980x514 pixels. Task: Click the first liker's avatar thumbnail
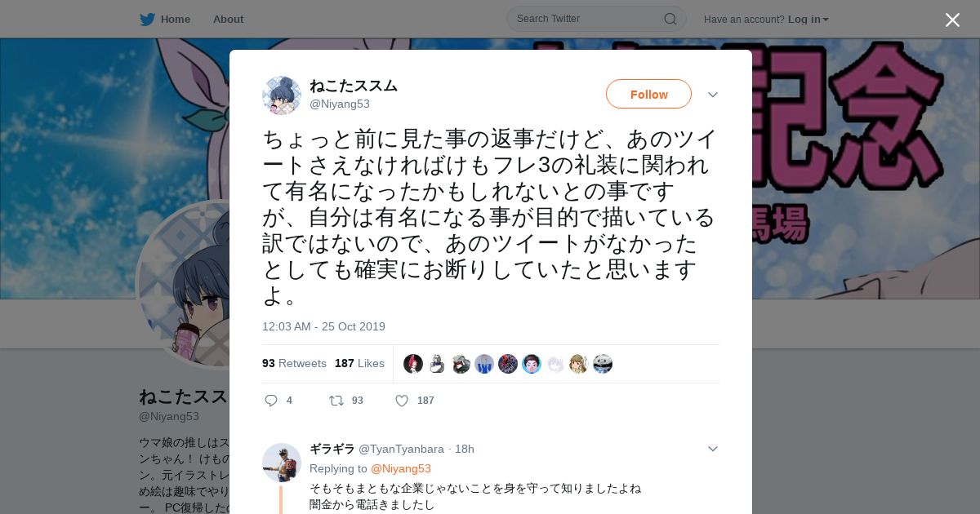pyautogui.click(x=413, y=364)
